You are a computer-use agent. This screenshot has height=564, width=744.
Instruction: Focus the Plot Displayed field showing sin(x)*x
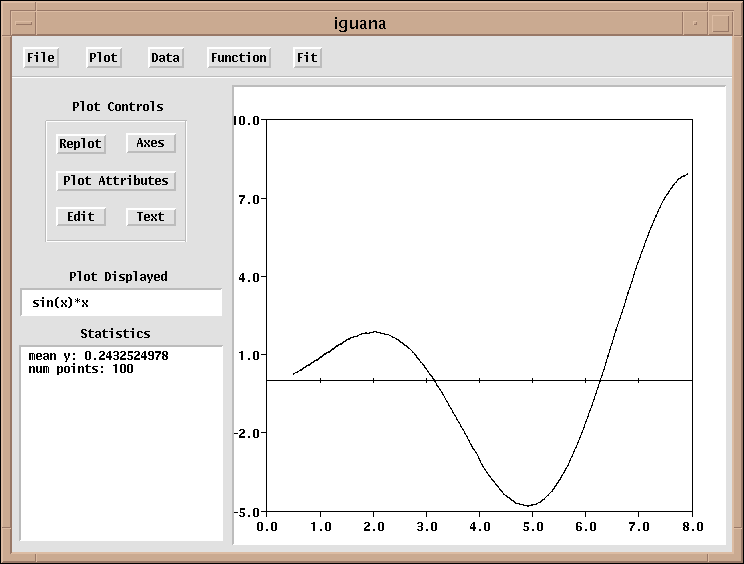tap(121, 303)
